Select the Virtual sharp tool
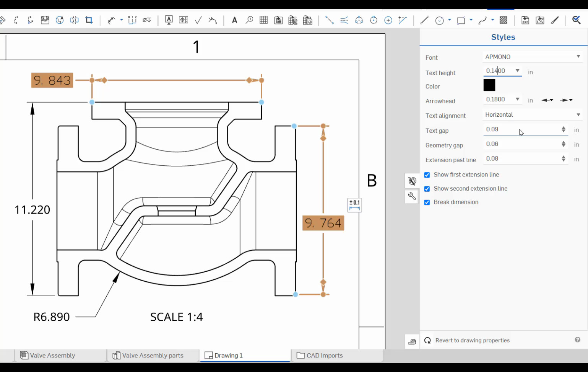The image size is (588, 372). [403, 20]
